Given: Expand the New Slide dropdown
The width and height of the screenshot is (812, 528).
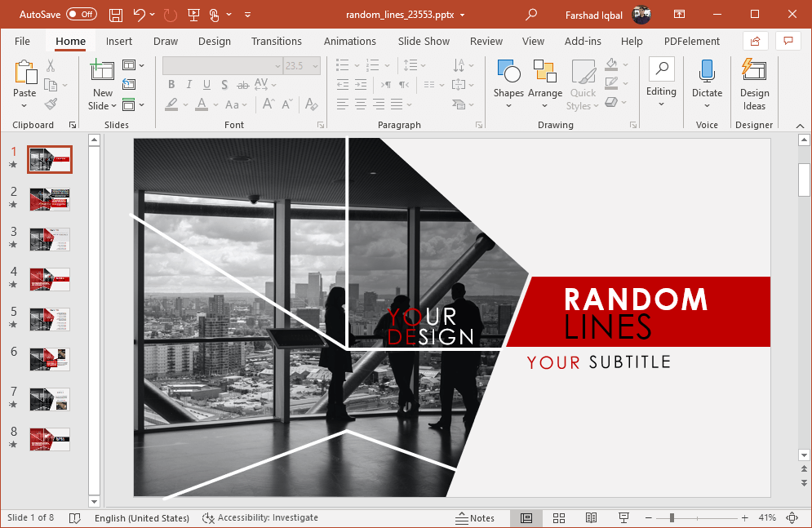Looking at the screenshot, I should click(103, 105).
